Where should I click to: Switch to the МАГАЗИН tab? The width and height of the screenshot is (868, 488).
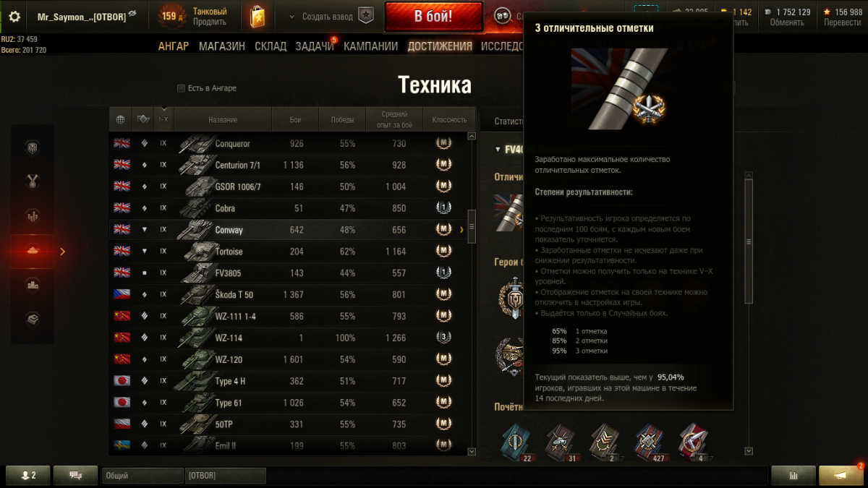coord(222,46)
